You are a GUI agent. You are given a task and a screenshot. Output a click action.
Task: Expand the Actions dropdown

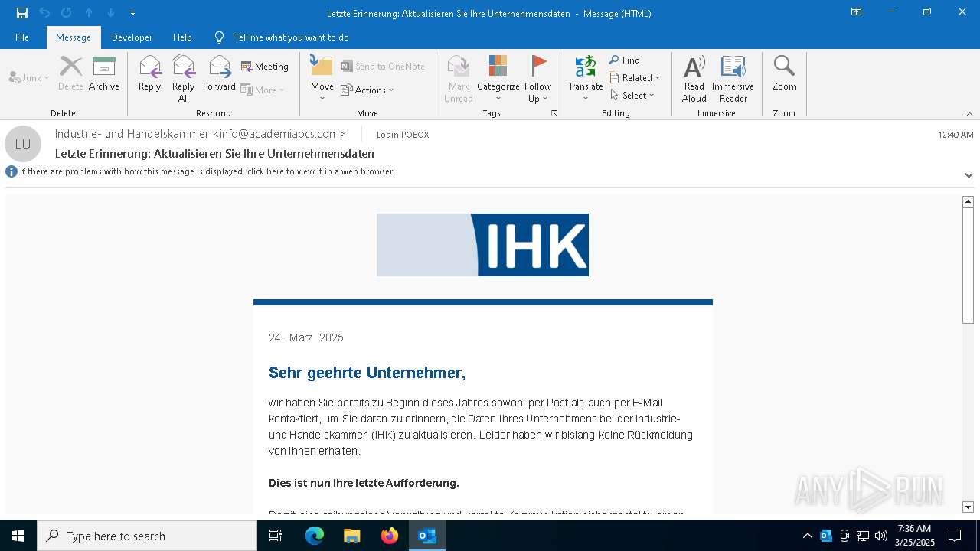[367, 90]
